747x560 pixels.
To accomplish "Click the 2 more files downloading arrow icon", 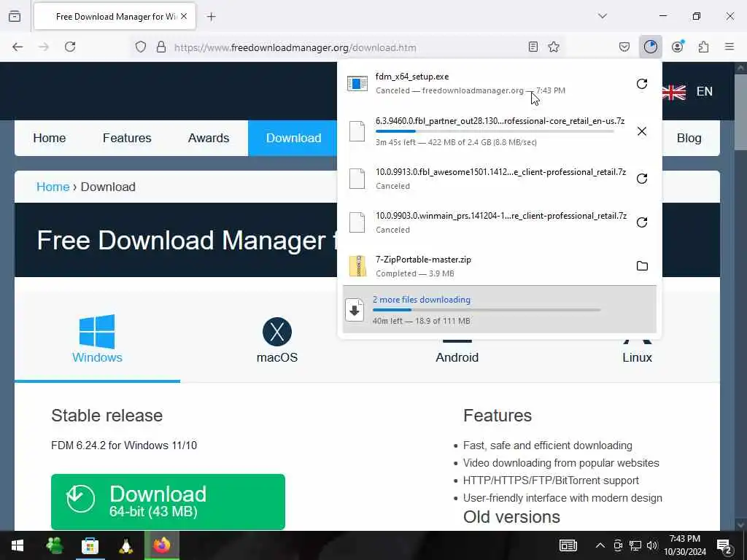I will pos(354,310).
